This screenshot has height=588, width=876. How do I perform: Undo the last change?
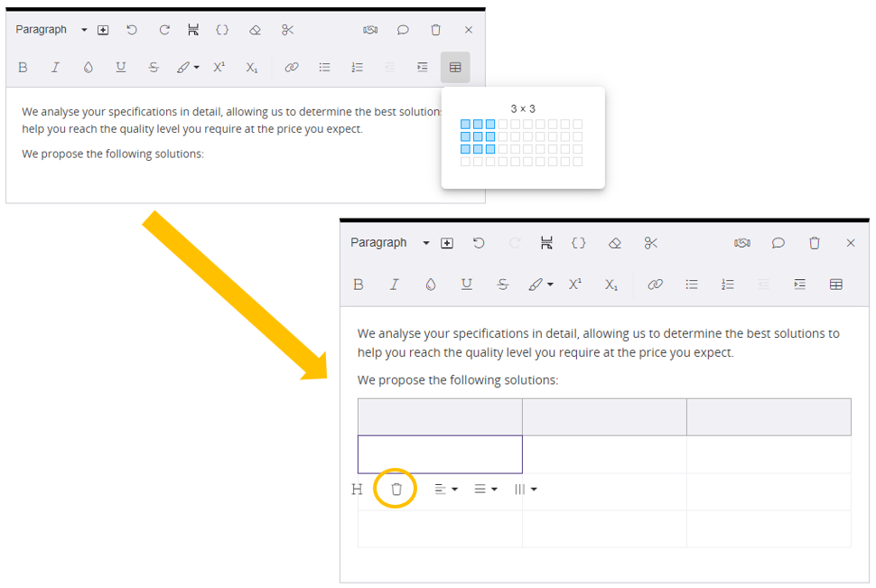pos(132,29)
